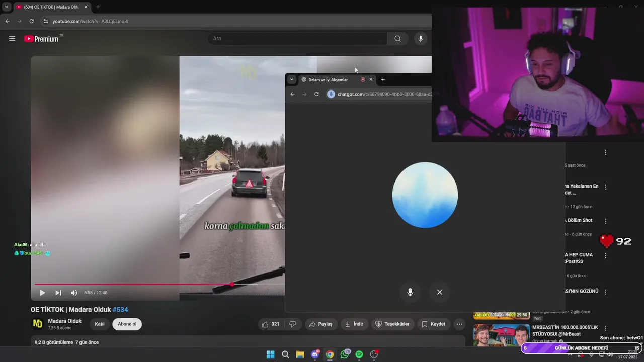Skip to the next video

58,293
